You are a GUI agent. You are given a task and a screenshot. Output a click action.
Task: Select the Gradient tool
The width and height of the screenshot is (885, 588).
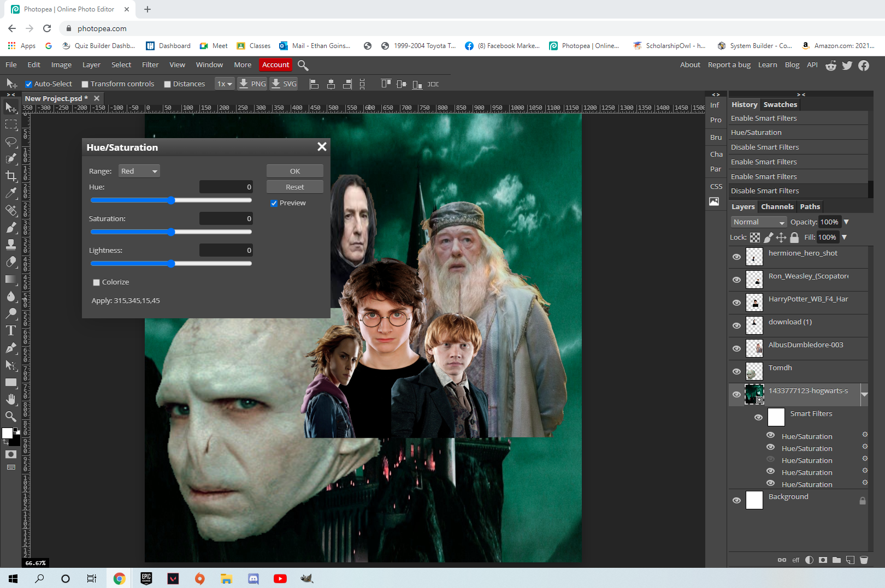pos(11,279)
